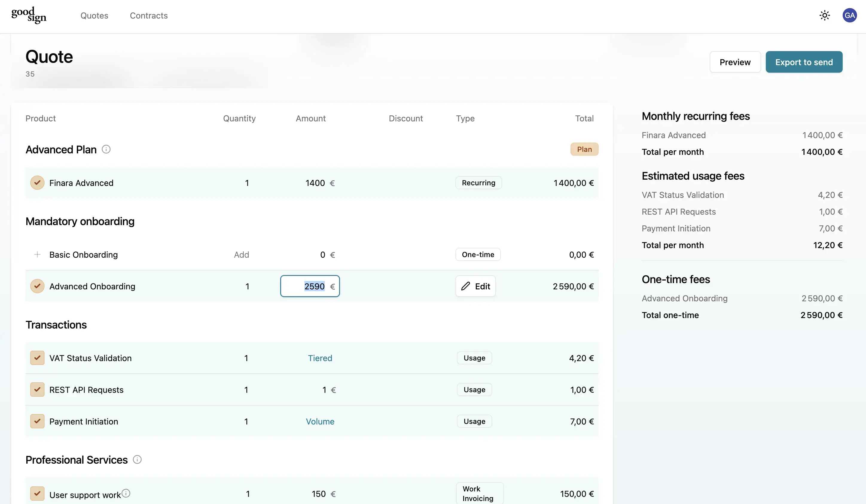Click the Plan badge on Advanced Plan
The image size is (866, 504).
584,149
